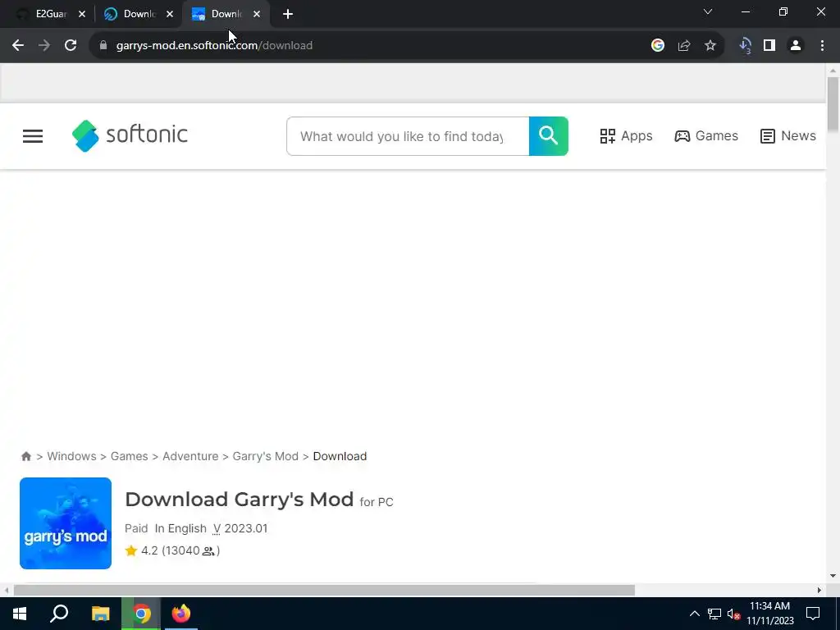The width and height of the screenshot is (840, 630).
Task: Open Firefox from taskbar
Action: [181, 614]
